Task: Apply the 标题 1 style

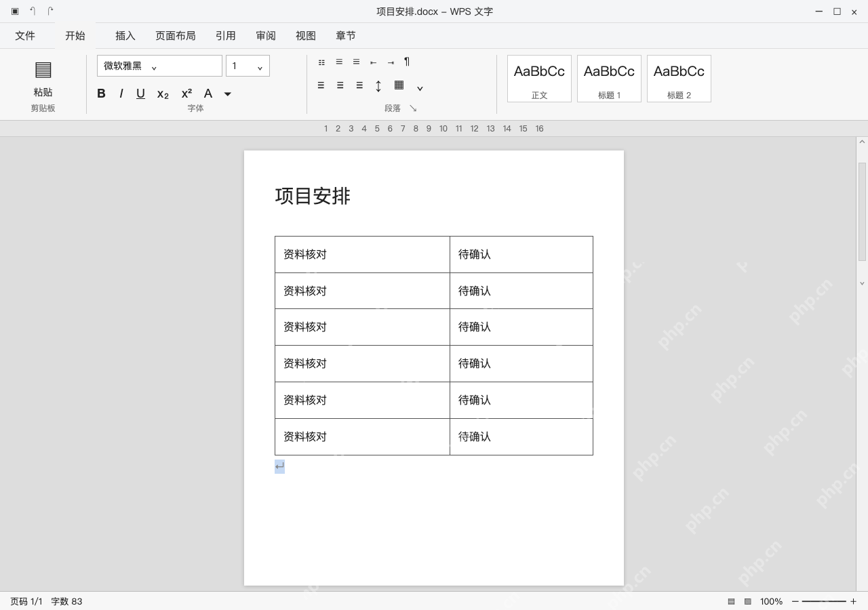Action: tap(609, 79)
